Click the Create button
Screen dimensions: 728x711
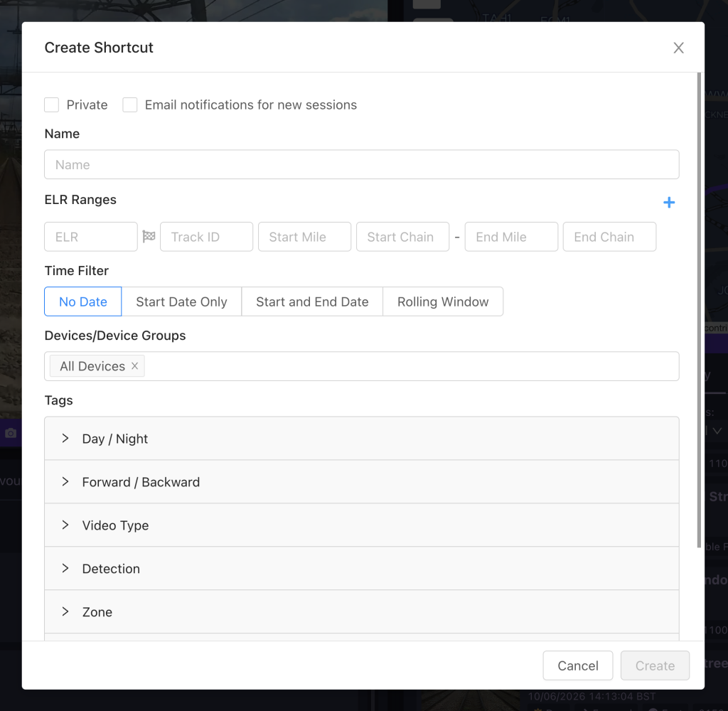click(655, 665)
